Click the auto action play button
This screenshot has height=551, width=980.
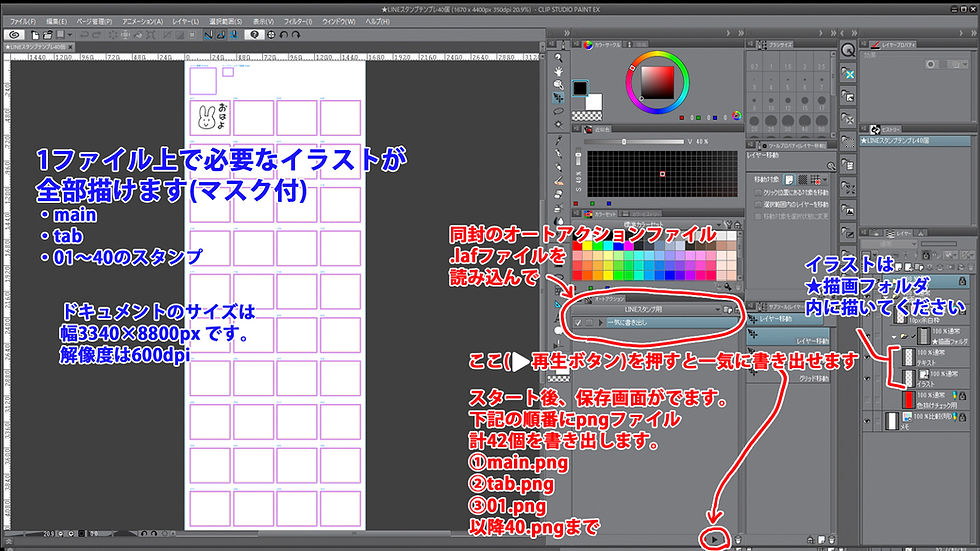coord(714,539)
